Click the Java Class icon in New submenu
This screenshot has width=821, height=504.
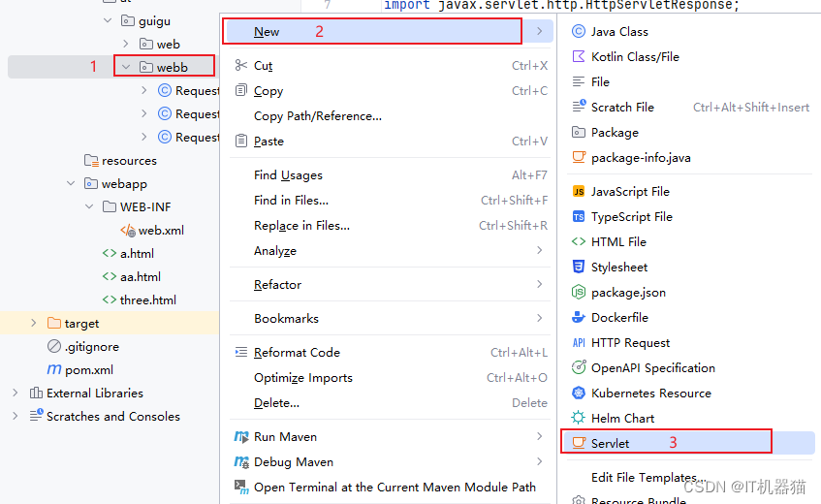click(x=578, y=31)
